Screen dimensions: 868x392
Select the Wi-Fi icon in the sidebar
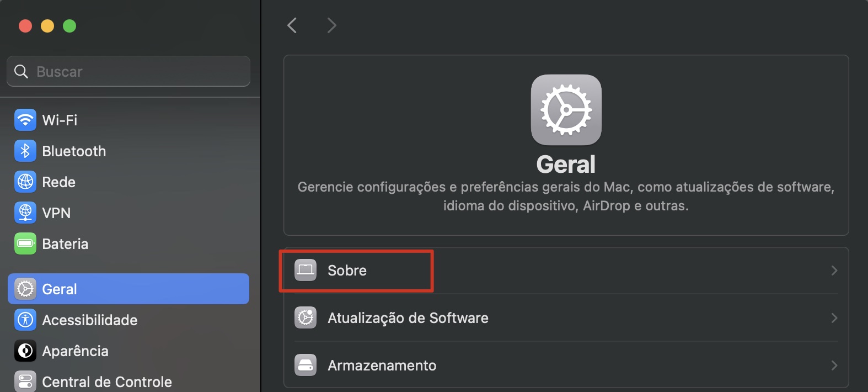(x=25, y=120)
